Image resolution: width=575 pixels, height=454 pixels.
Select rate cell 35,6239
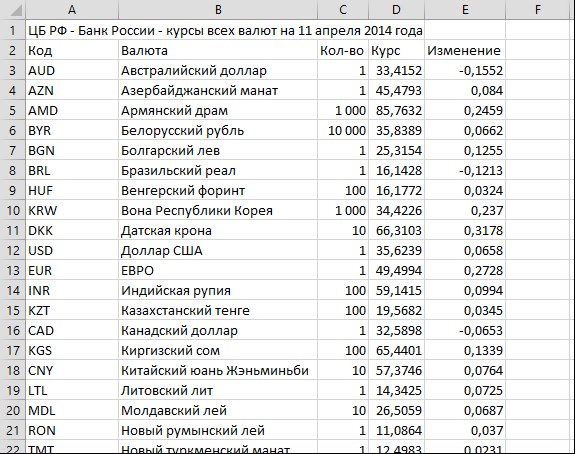[396, 250]
